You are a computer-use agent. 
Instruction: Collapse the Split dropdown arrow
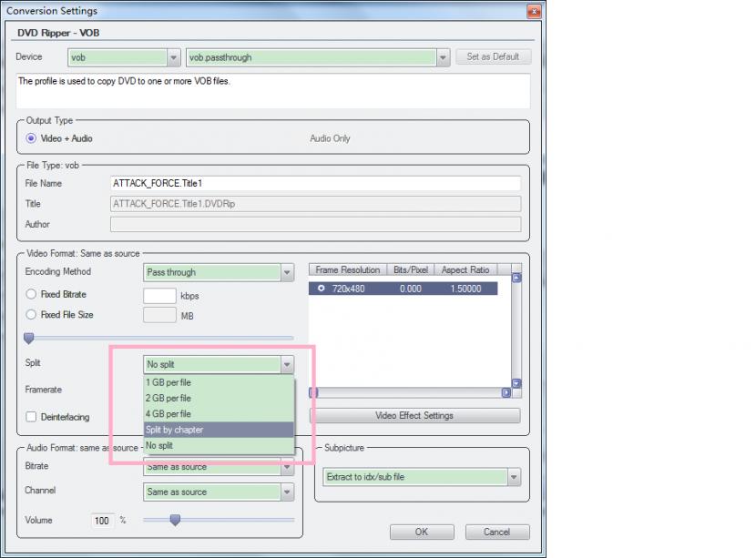pos(287,365)
